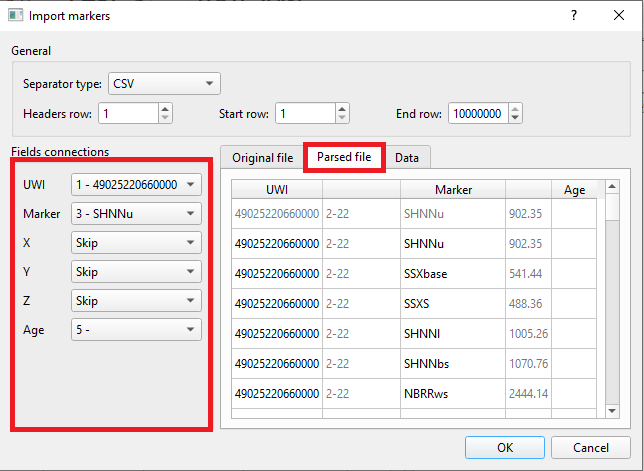Click the 2-22 cell in SSXS row
Viewport: 644px width, 471px height.
361,303
